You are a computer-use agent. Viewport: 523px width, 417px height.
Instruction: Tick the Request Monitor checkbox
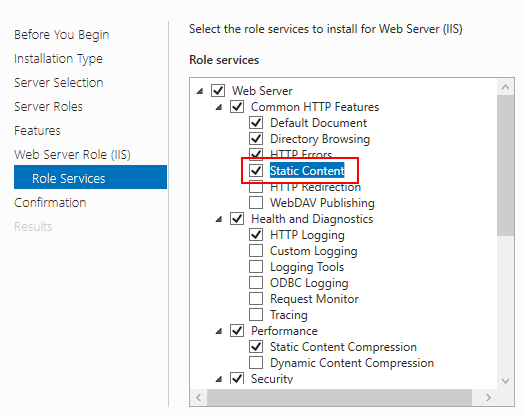point(256,299)
